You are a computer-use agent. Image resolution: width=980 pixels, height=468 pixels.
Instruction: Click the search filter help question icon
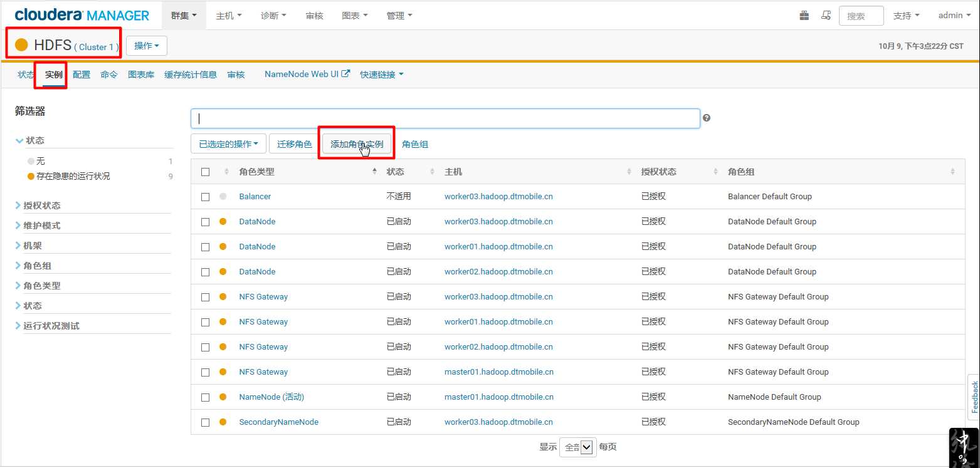click(x=707, y=118)
